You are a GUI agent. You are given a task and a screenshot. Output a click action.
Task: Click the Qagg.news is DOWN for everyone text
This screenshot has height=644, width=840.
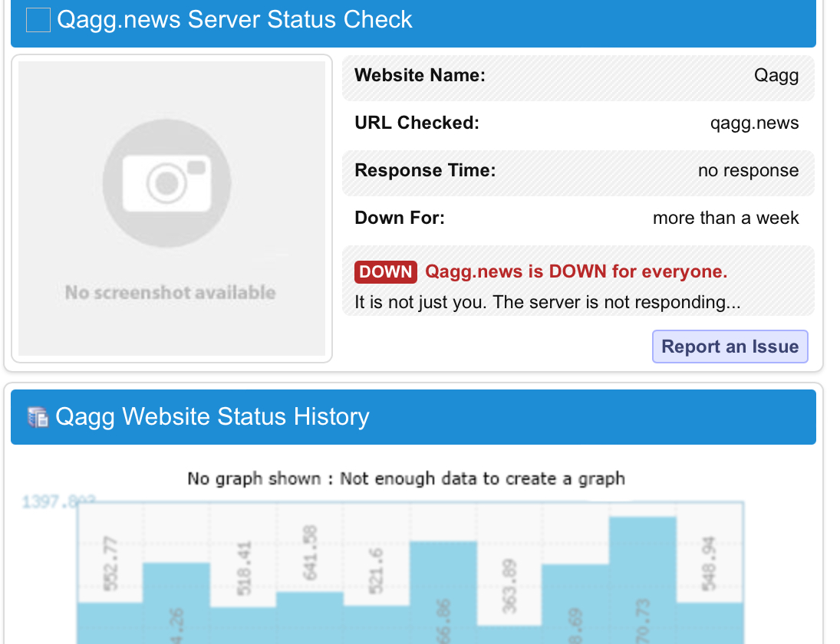click(x=576, y=271)
